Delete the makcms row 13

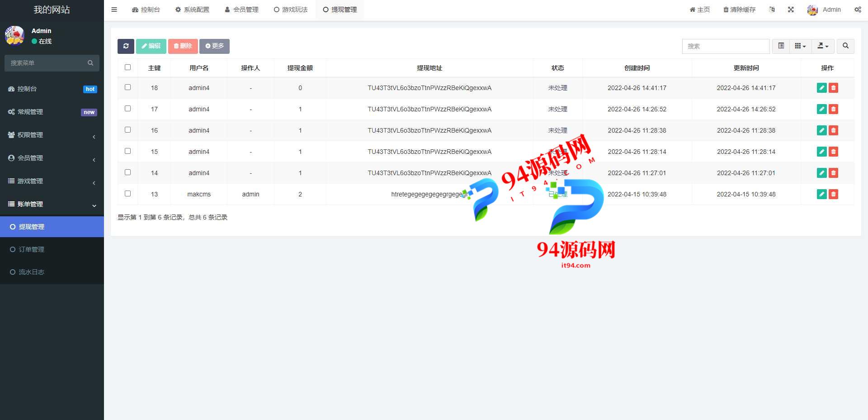point(833,194)
